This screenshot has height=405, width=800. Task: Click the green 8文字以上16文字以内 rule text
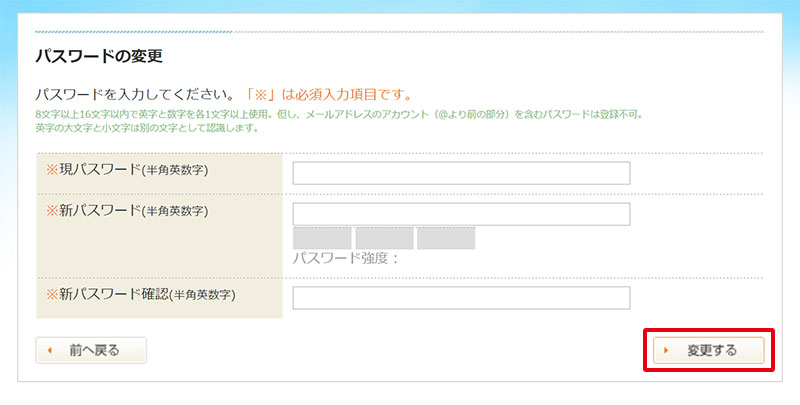click(x=339, y=115)
